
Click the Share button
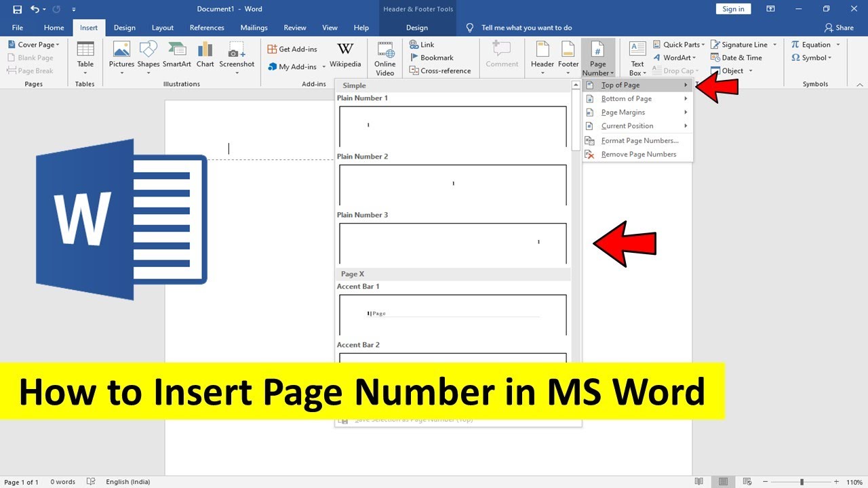pyautogui.click(x=839, y=28)
